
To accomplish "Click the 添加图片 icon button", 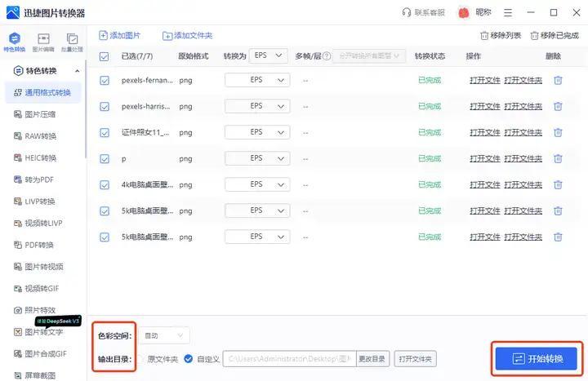I will coord(103,36).
